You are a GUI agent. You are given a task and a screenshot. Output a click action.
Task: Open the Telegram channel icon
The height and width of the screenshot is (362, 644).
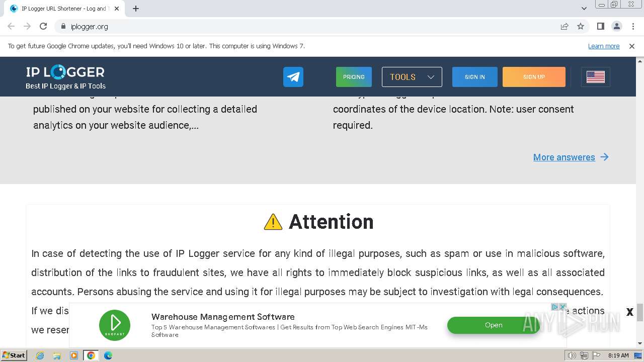point(293,77)
